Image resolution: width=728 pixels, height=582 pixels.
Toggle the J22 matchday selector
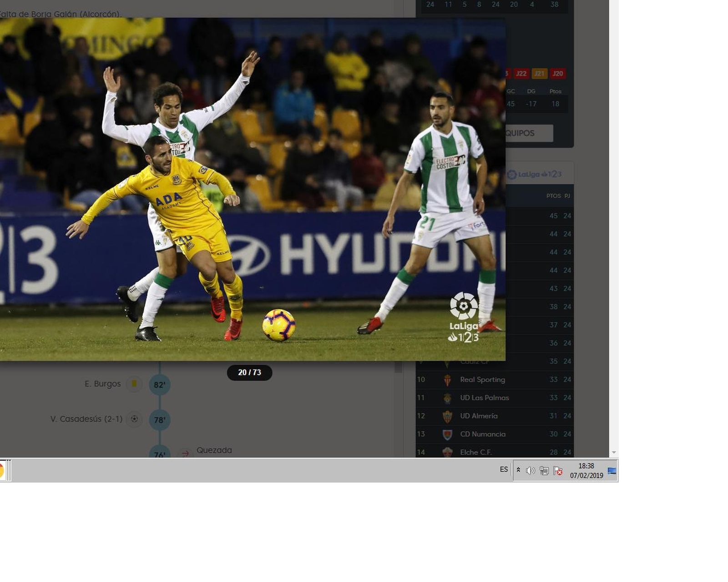point(521,73)
